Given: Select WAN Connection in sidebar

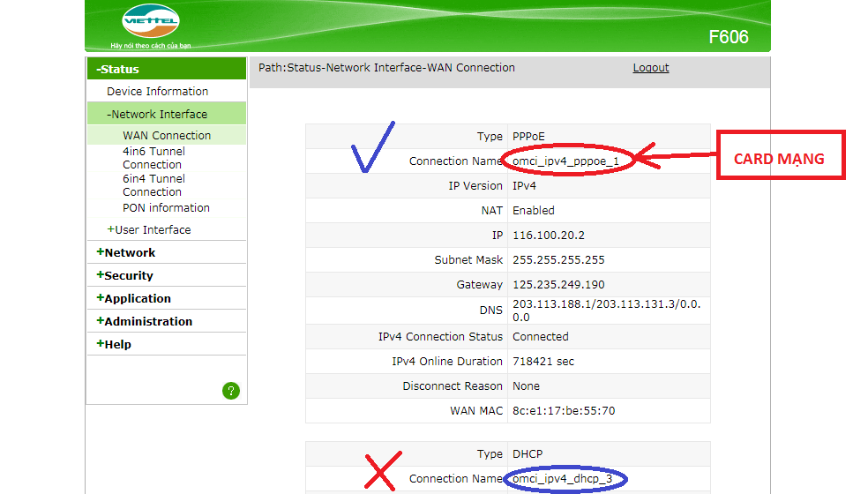Looking at the screenshot, I should coord(167,135).
